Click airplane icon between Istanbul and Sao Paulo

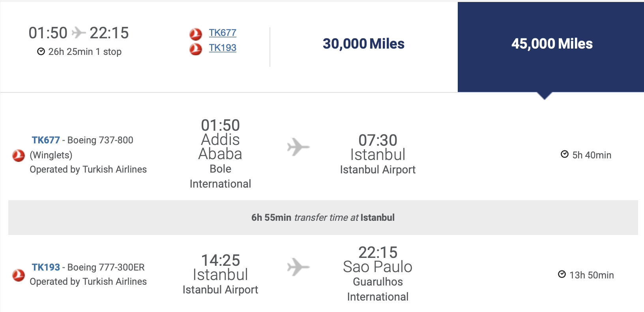[x=298, y=267]
